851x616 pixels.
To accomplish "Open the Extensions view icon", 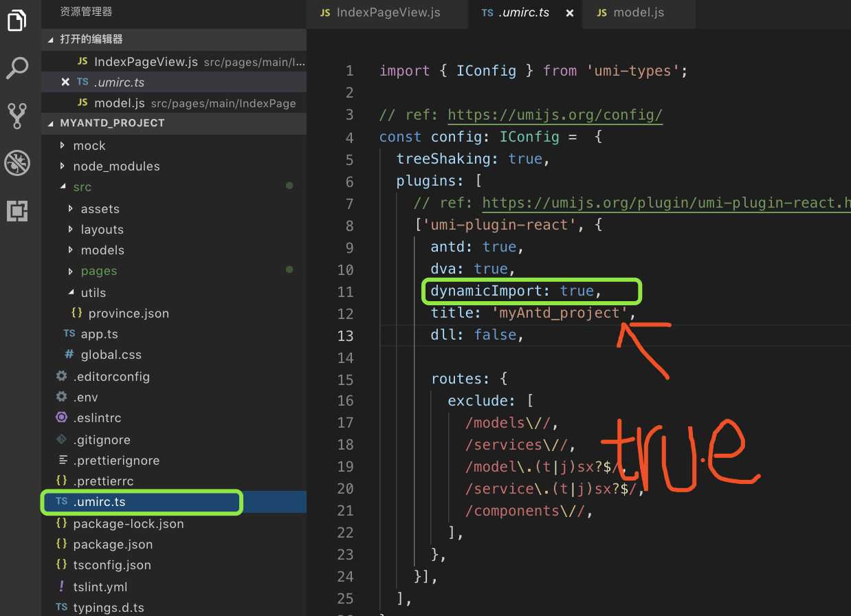I will (16, 210).
